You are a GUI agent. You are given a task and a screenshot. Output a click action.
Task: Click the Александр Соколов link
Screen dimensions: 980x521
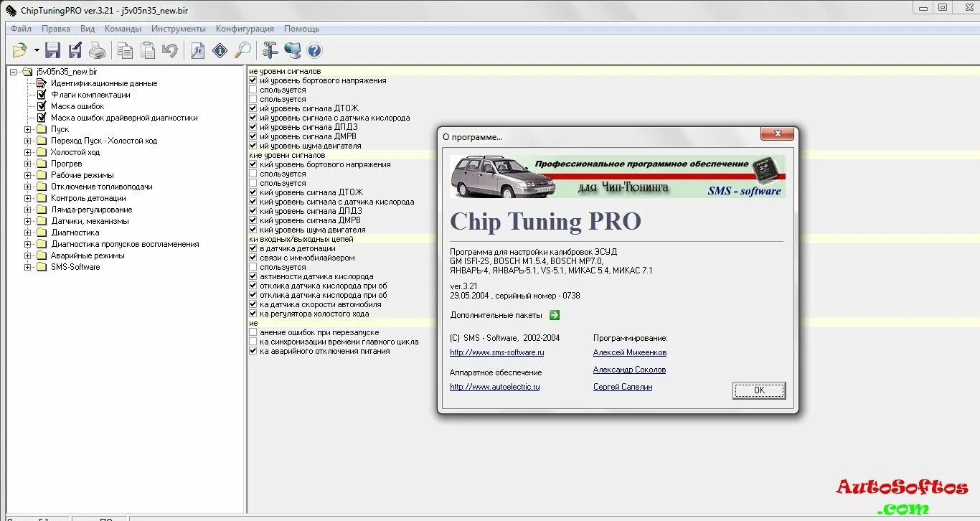(629, 370)
